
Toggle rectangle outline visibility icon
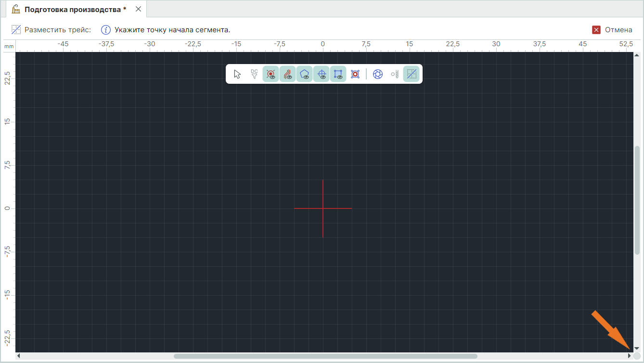pos(338,74)
